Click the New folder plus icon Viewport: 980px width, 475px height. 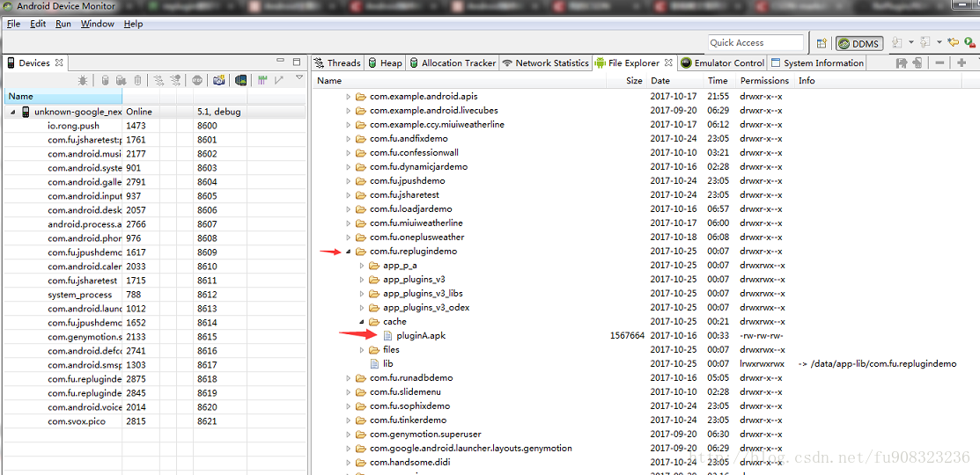[x=962, y=63]
